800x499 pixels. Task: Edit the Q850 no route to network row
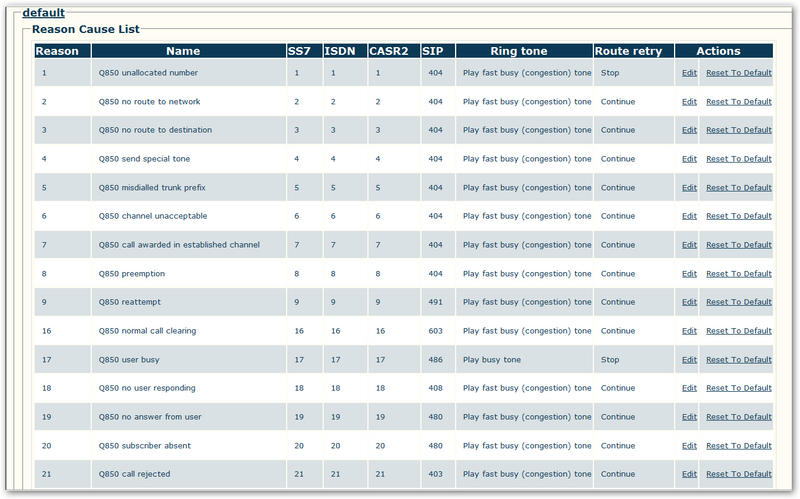[x=689, y=102]
